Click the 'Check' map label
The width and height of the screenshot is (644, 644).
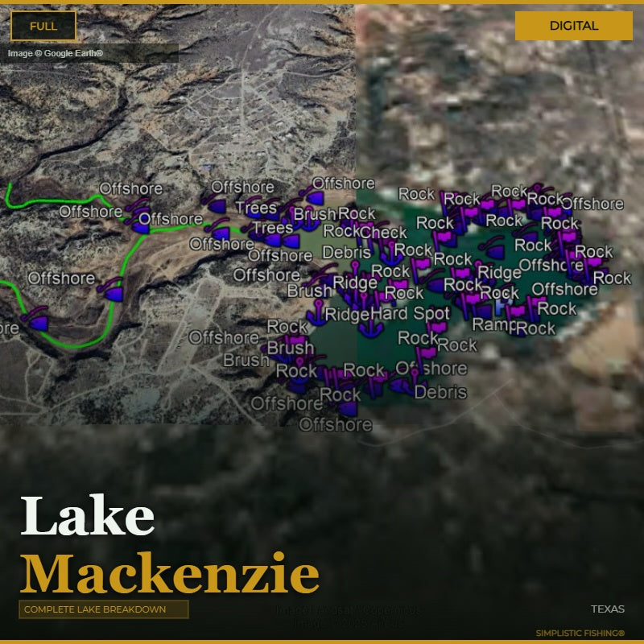[384, 233]
